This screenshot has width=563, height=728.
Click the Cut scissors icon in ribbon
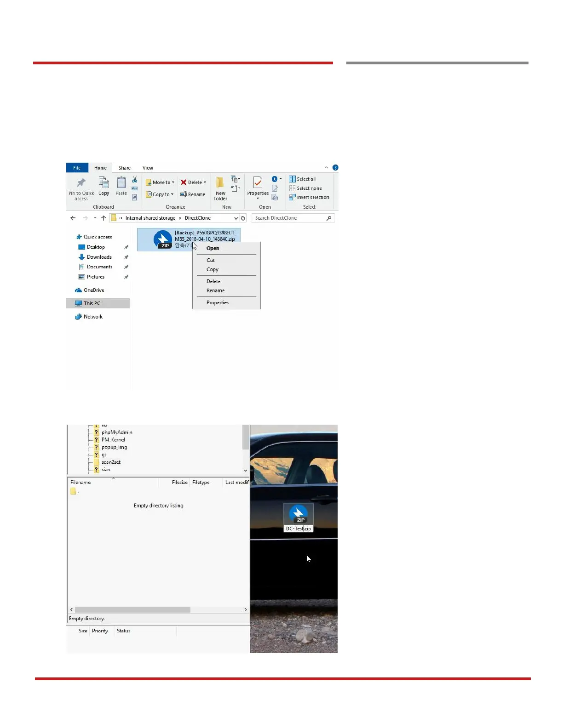coord(135,179)
